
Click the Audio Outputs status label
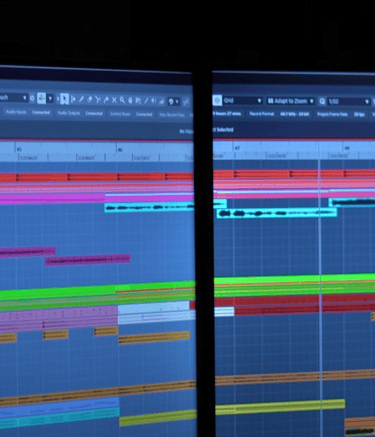tap(69, 113)
